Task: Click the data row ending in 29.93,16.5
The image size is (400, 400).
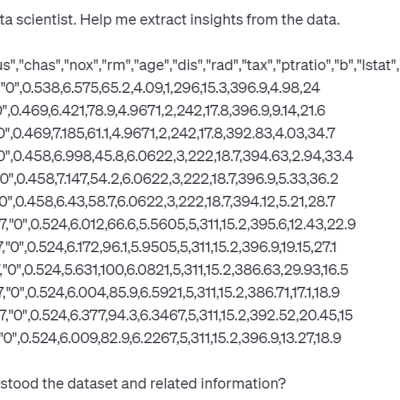Action: point(174,270)
